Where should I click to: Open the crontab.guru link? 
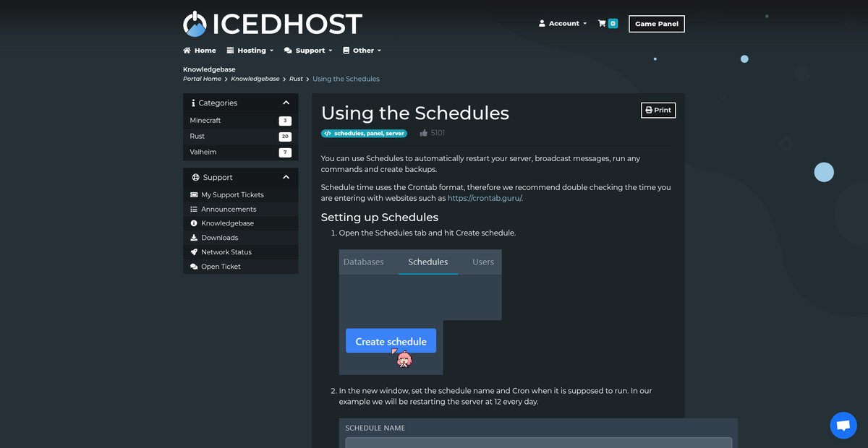click(x=485, y=198)
